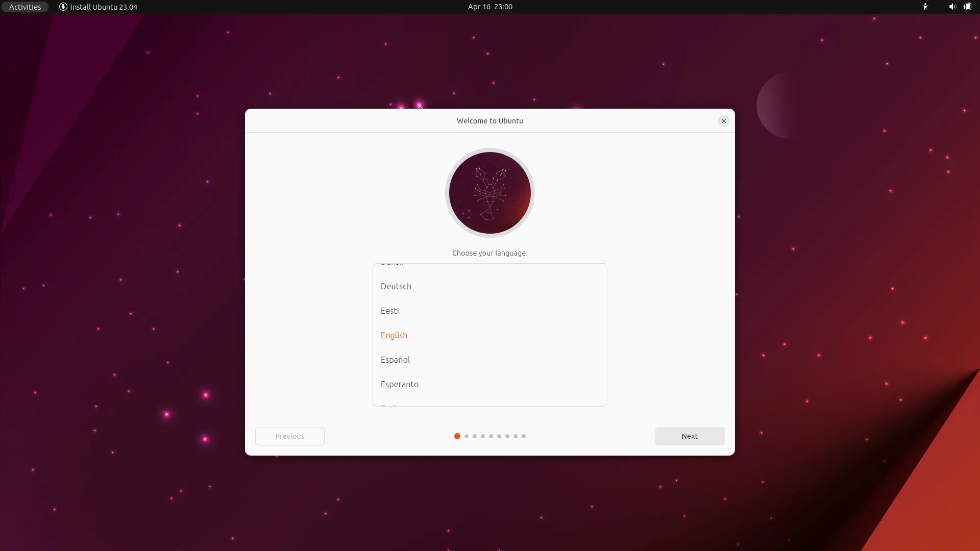The height and width of the screenshot is (551, 980).
Task: Click the Next button
Action: pyautogui.click(x=690, y=436)
